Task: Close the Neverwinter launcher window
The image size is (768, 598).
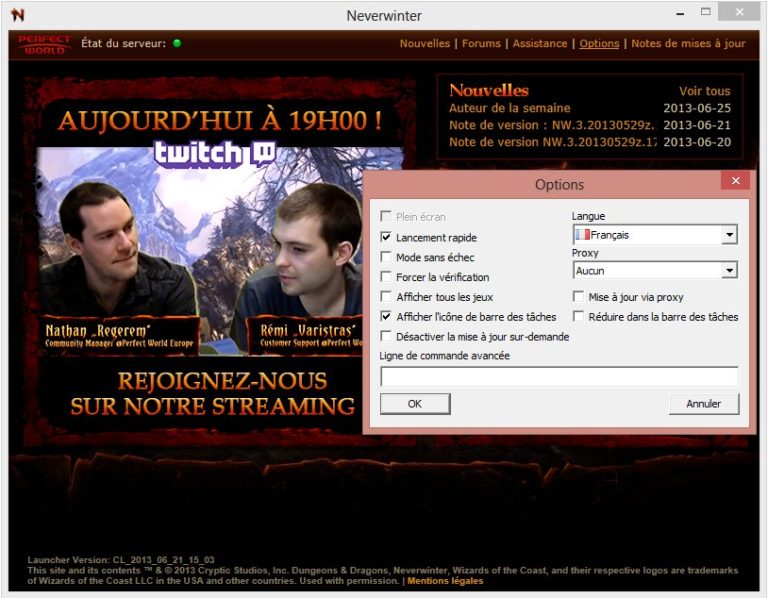Action: pyautogui.click(x=739, y=12)
